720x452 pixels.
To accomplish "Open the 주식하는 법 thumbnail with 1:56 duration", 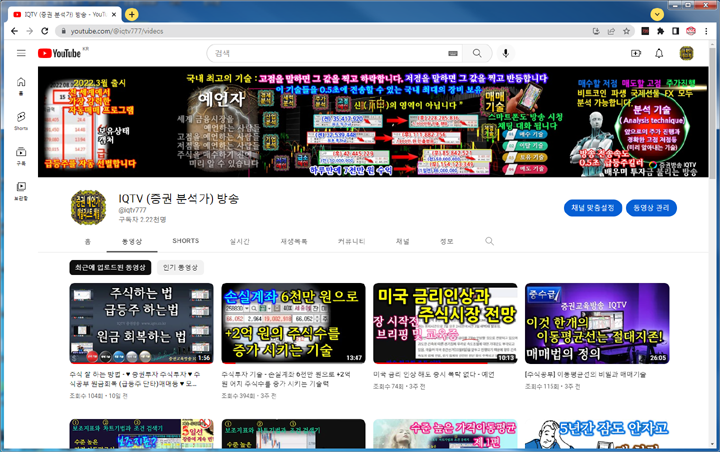I will [141, 323].
